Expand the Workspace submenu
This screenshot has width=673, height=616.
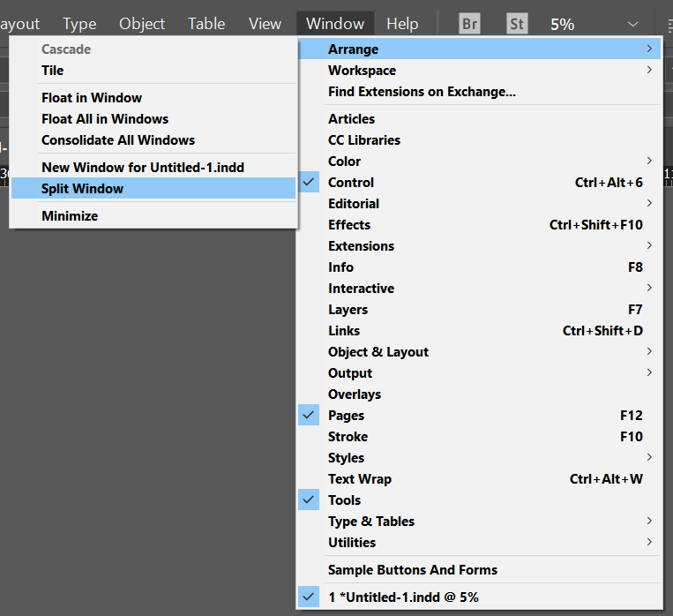480,70
